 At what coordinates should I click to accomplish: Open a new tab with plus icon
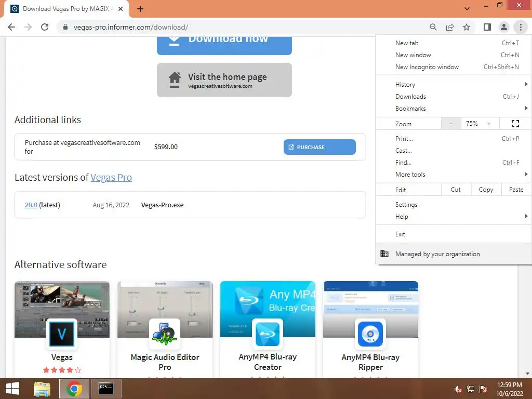tap(140, 9)
